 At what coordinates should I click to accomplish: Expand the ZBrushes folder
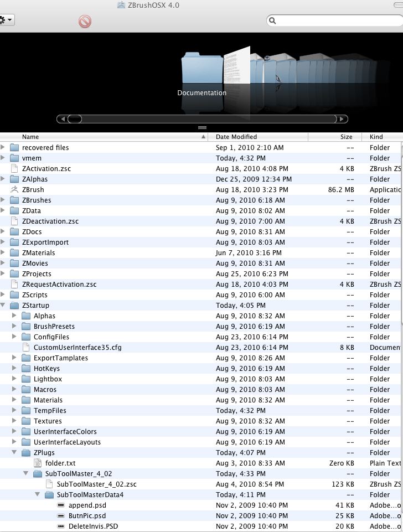point(3,200)
